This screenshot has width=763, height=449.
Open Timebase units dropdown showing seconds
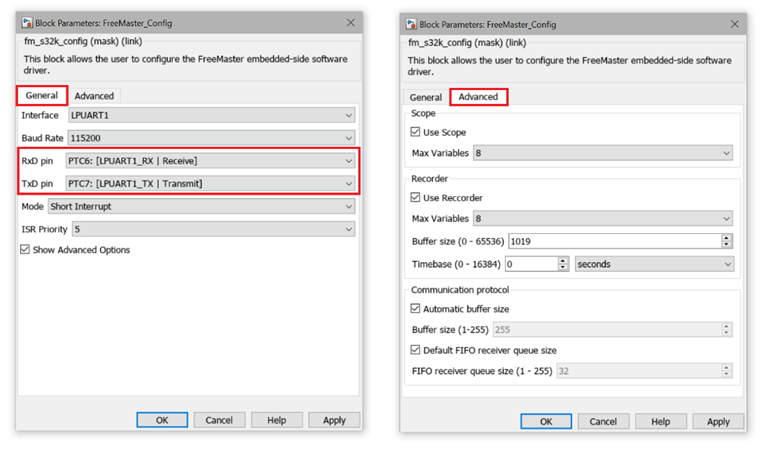pos(654,264)
